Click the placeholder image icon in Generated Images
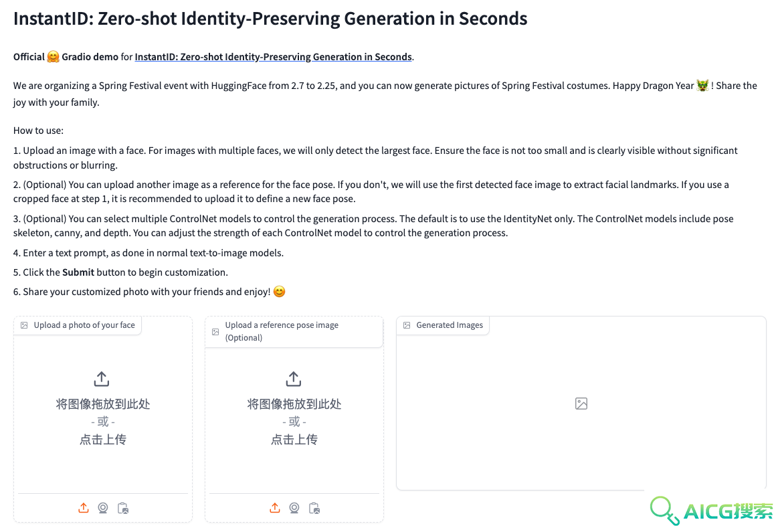The width and height of the screenshot is (778, 532). tap(581, 404)
